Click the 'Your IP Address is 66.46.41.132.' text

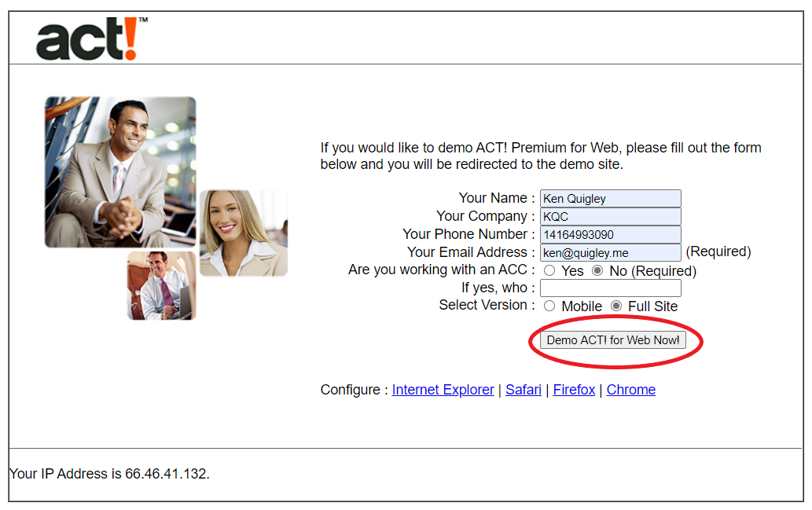tap(109, 474)
